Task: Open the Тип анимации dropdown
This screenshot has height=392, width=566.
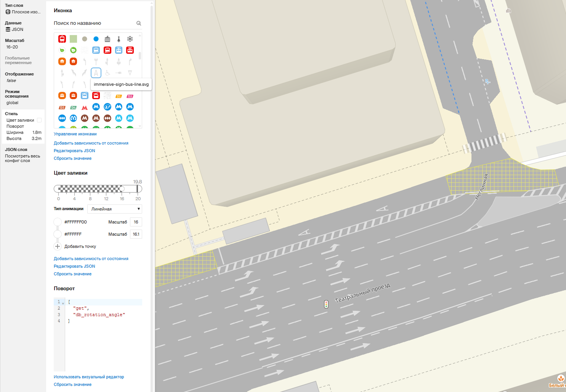Action: tap(115, 209)
